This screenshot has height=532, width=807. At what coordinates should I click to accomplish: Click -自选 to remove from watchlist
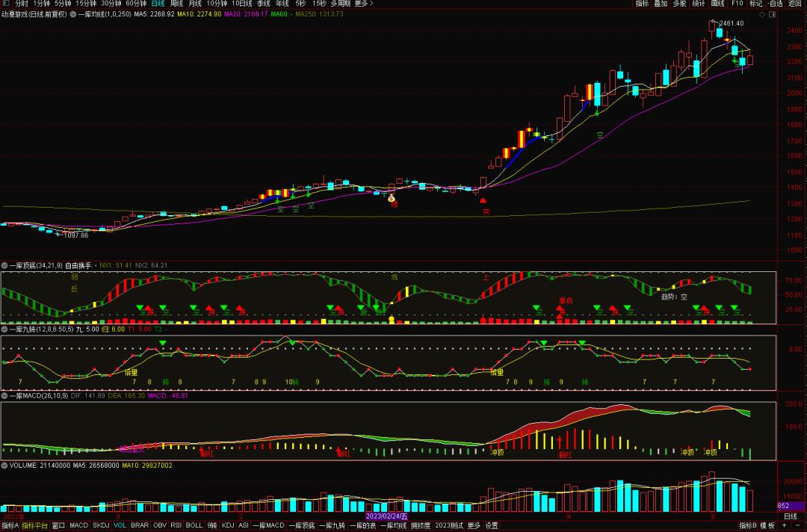[x=775, y=3]
